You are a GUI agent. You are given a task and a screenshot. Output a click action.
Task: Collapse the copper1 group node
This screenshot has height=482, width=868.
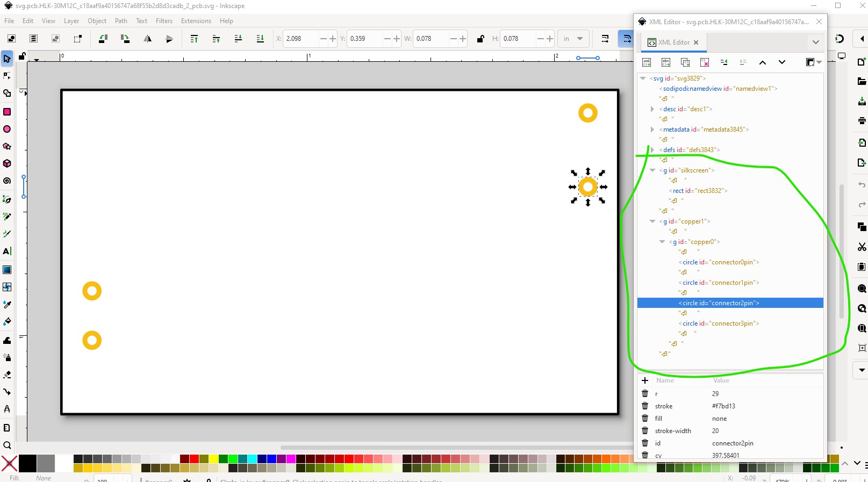[652, 221]
